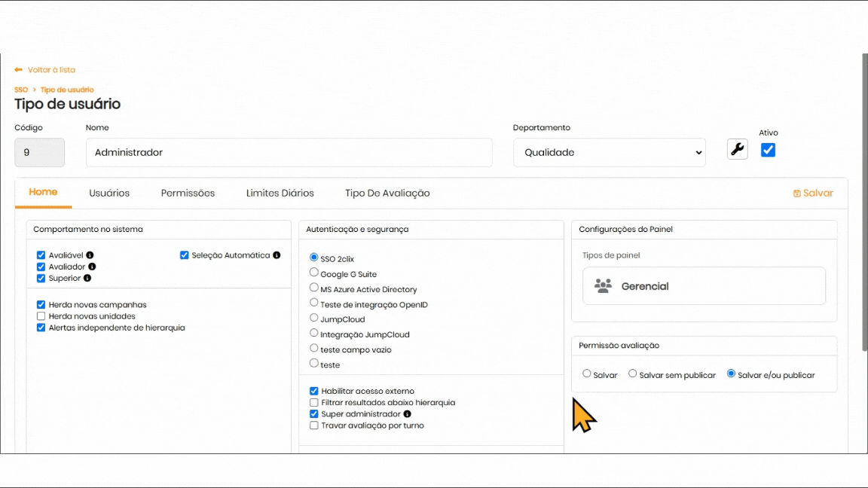Image resolution: width=868 pixels, height=488 pixels.
Task: Open the Departamento dropdown
Action: [x=609, y=152]
